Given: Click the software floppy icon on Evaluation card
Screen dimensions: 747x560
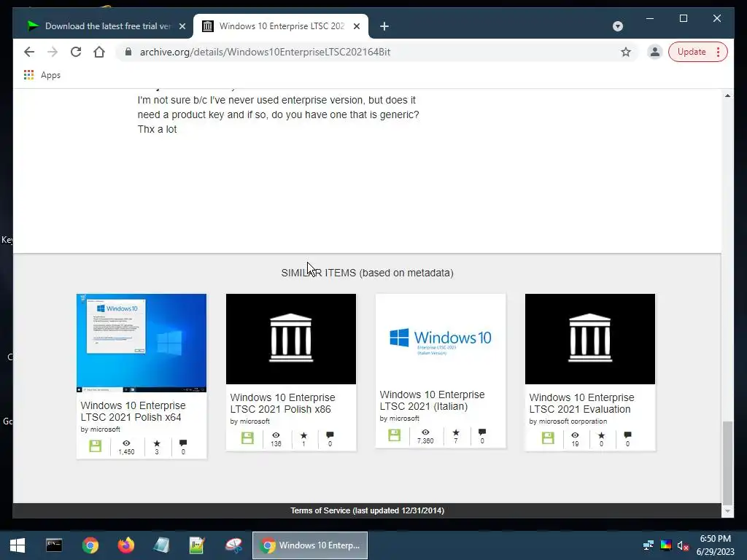Looking at the screenshot, I should (548, 438).
